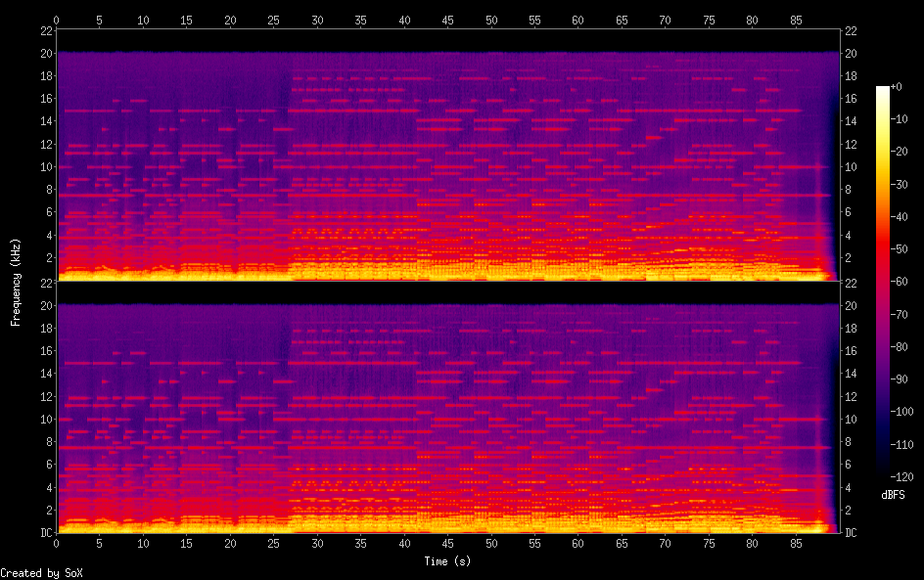Click the bottom channel's left DC label

(x=44, y=533)
